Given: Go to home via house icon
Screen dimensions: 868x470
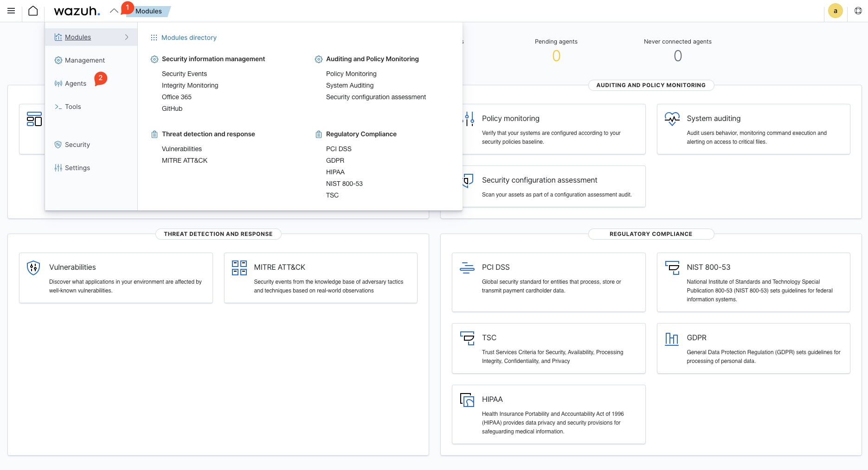Looking at the screenshot, I should coord(33,11).
